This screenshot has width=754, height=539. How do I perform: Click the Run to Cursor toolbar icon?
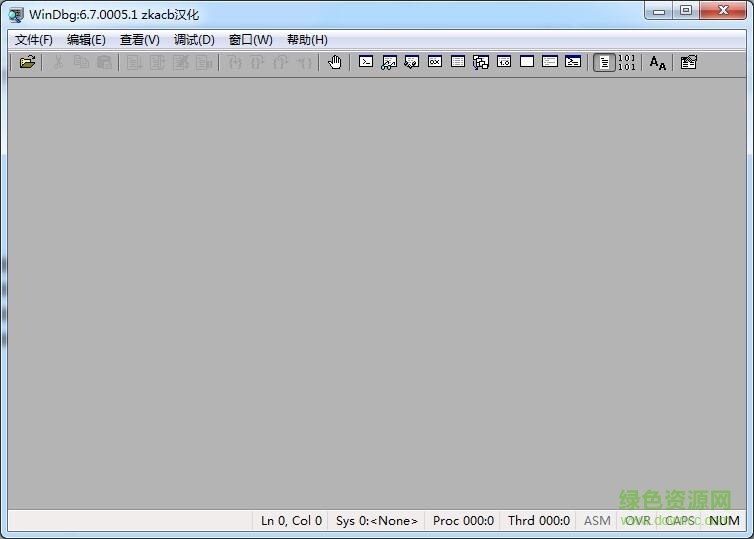point(304,62)
